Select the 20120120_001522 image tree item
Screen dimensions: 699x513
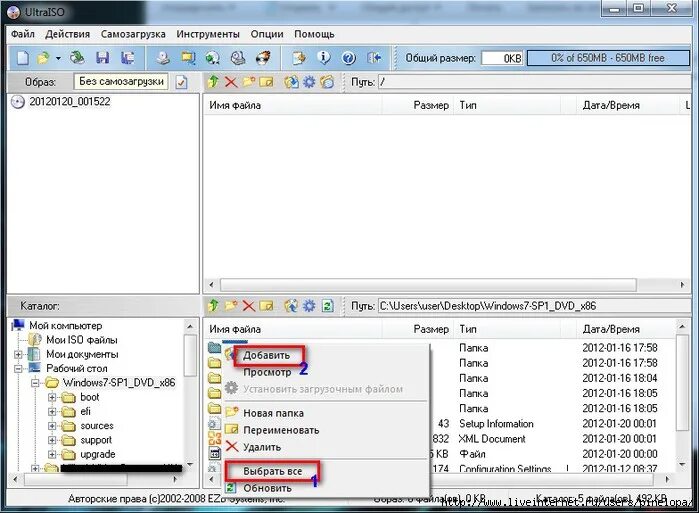click(x=70, y=102)
